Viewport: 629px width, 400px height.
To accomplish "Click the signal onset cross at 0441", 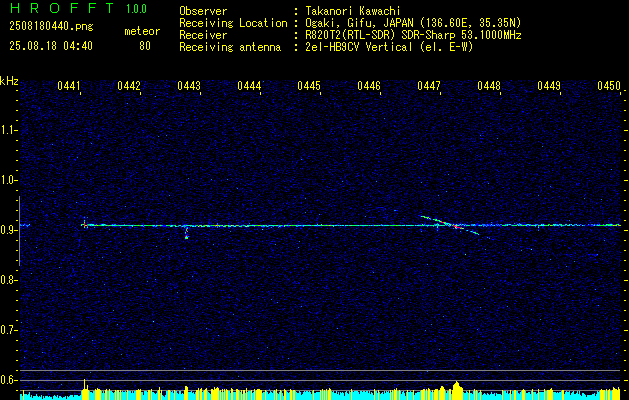I will pos(84,224).
